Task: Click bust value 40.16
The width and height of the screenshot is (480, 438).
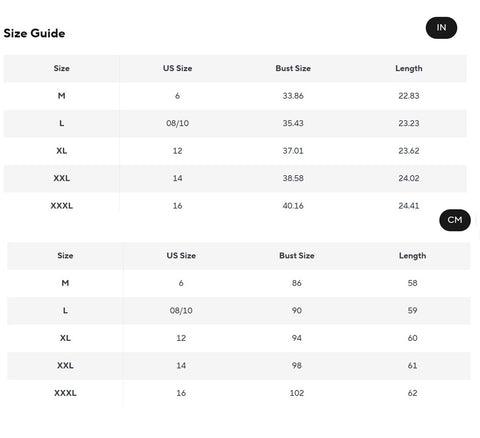Action: tap(293, 206)
